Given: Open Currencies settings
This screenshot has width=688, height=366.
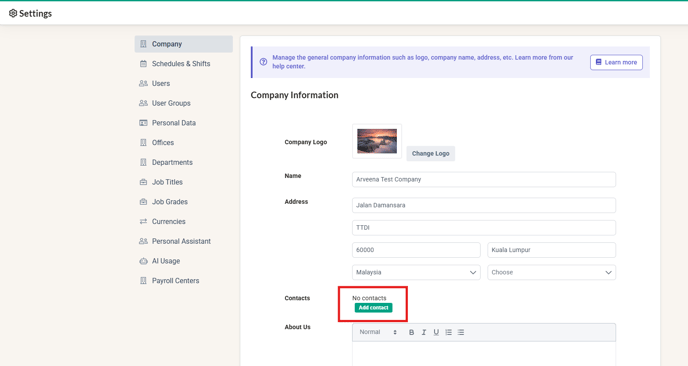Looking at the screenshot, I should coord(183,222).
